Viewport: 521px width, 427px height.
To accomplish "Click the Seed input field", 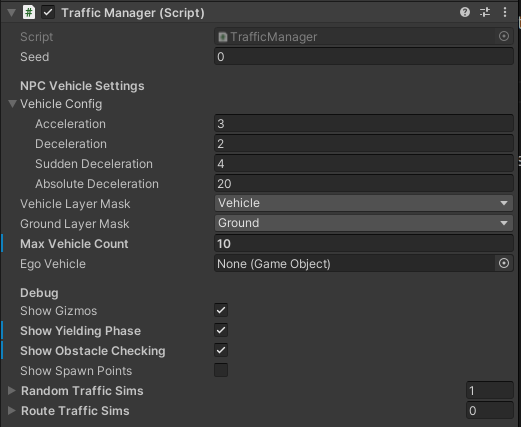I will coord(364,57).
